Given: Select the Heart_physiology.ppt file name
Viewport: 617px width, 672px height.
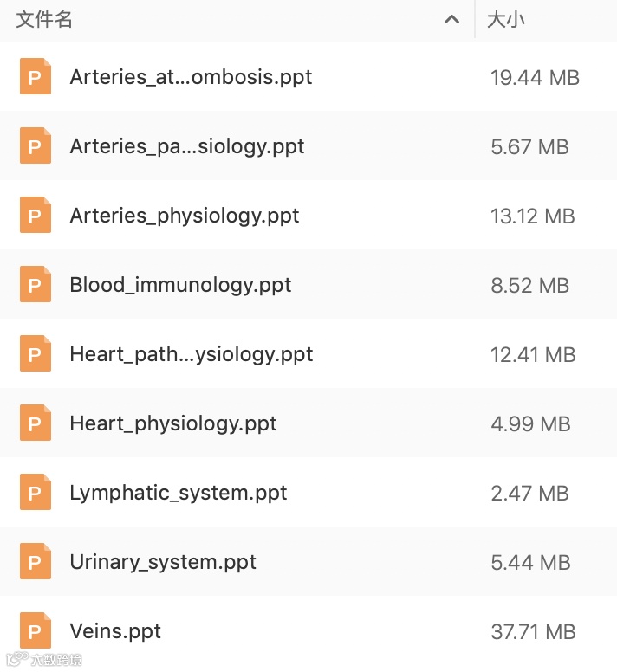Looking at the screenshot, I should click(173, 423).
